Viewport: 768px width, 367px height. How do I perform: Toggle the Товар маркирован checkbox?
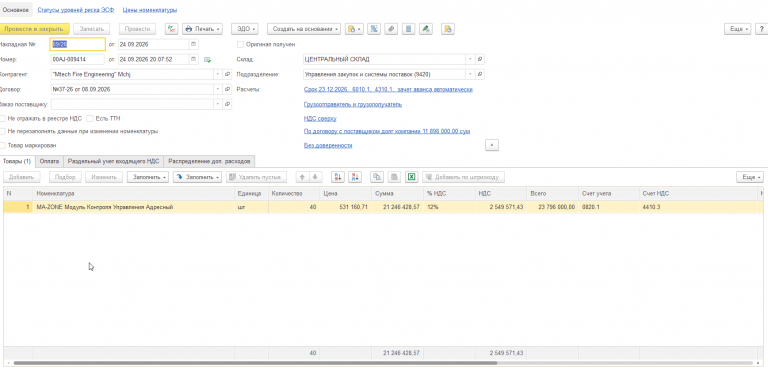pos(3,146)
